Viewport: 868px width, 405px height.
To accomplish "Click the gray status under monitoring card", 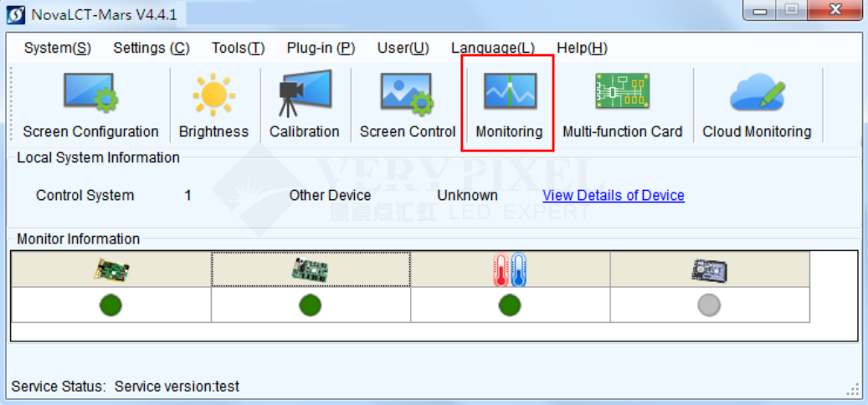I will click(x=709, y=305).
